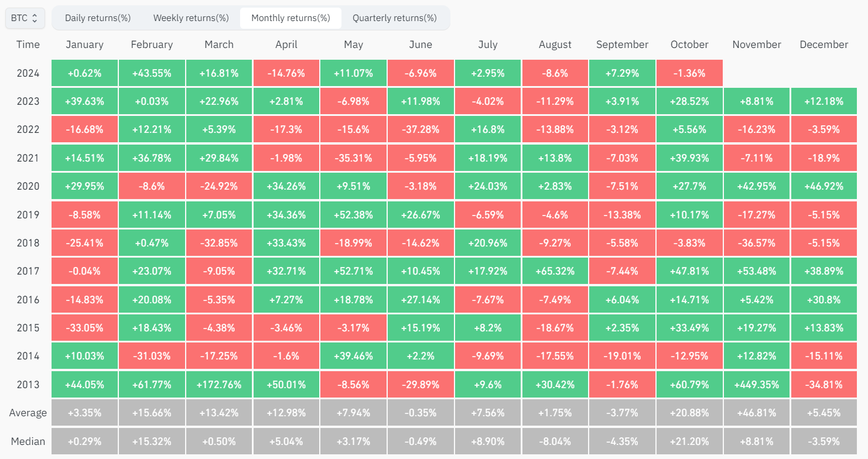This screenshot has height=459, width=868.
Task: Open the Quarterly returns(%) tab
Action: click(395, 18)
